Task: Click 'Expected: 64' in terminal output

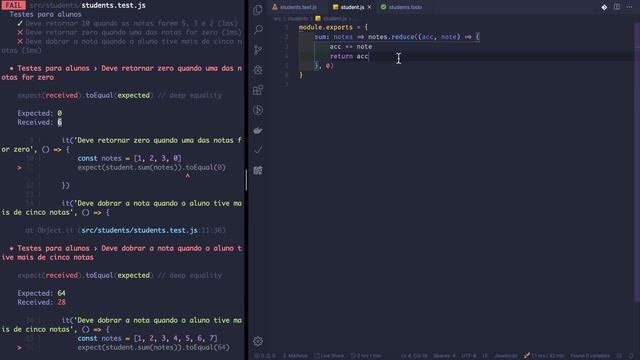Action: click(x=41, y=293)
